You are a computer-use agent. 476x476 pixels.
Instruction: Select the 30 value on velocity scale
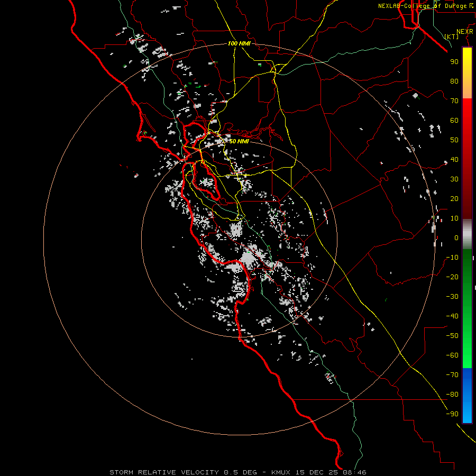pos(454,179)
